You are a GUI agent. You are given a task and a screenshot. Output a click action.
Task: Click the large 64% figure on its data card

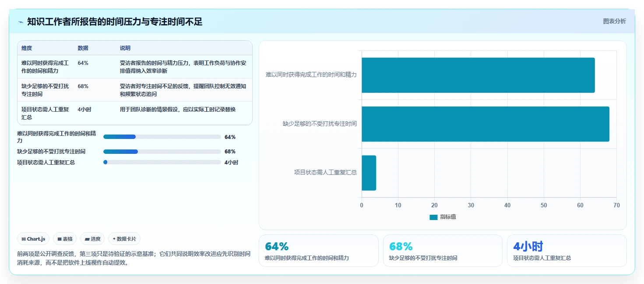point(277,246)
